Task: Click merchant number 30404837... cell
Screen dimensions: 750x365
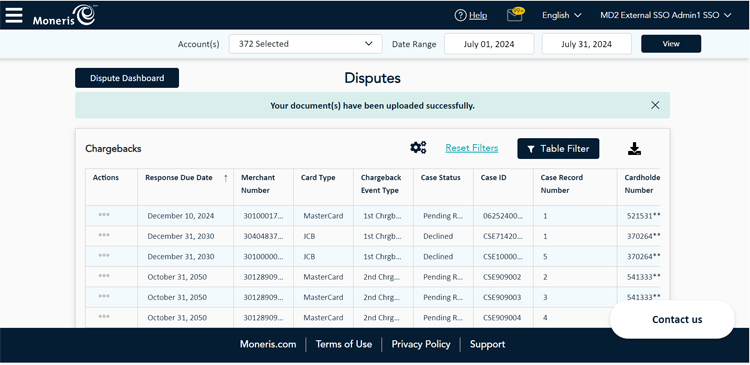Action: coord(264,236)
